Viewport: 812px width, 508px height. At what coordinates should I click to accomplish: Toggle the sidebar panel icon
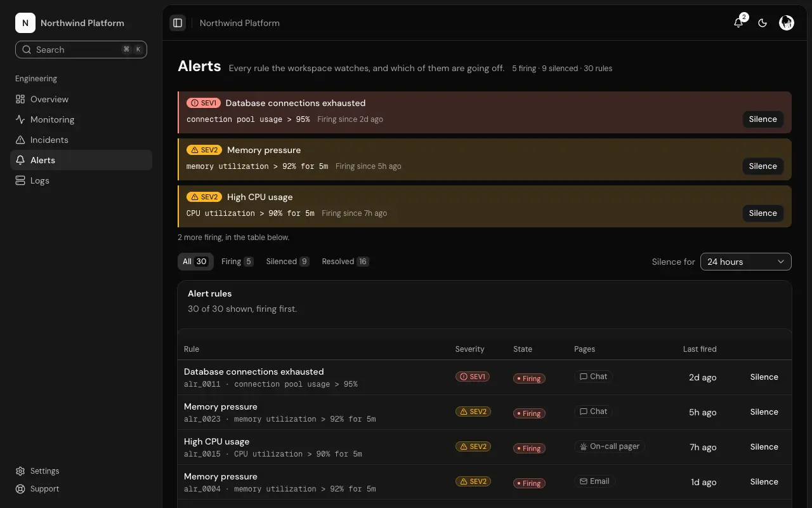pos(178,23)
